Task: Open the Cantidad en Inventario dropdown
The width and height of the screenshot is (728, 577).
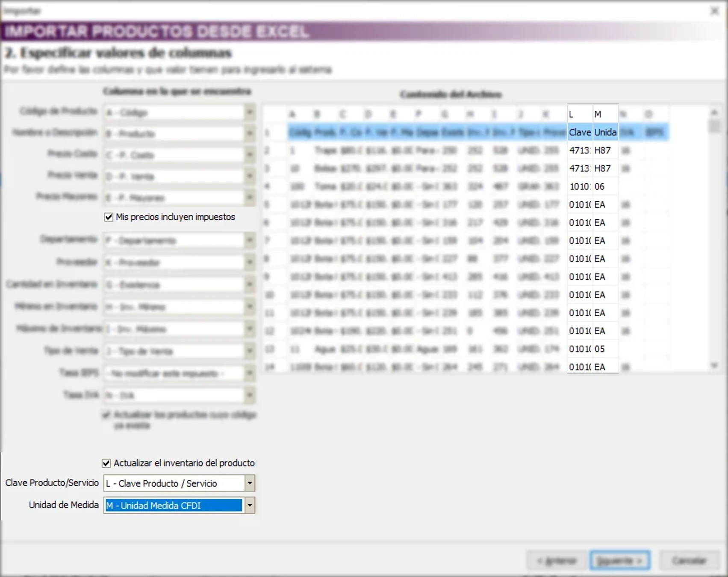Action: 250,285
